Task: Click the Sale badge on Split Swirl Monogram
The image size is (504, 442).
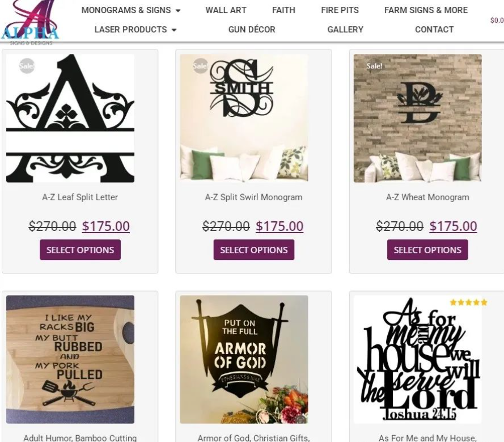Action: point(200,66)
